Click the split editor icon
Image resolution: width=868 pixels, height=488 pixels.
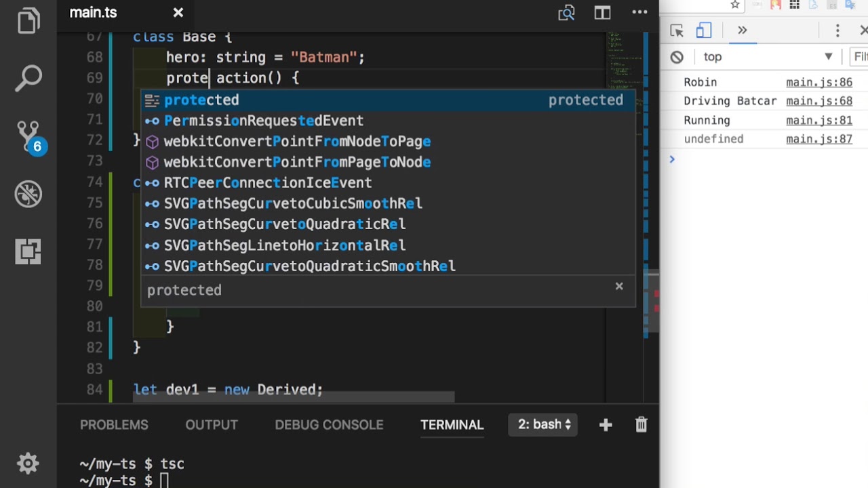click(602, 13)
